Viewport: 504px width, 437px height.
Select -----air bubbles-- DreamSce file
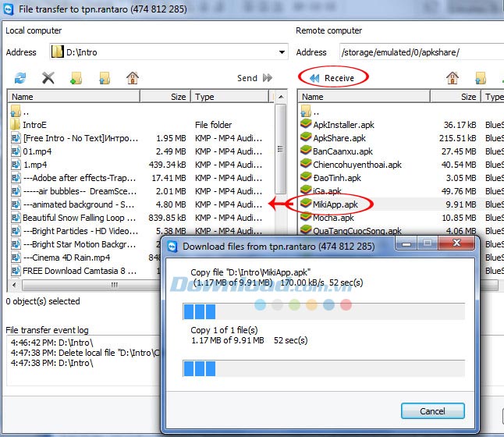(x=74, y=191)
